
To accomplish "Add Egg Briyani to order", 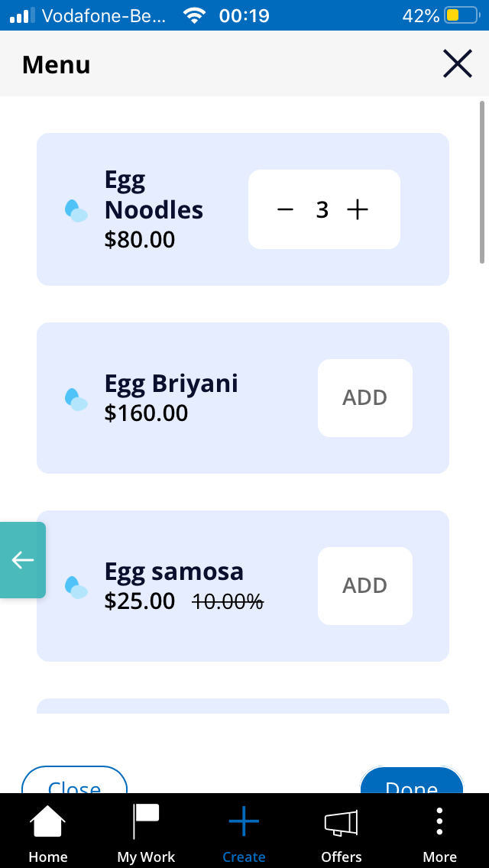I will 365,398.
